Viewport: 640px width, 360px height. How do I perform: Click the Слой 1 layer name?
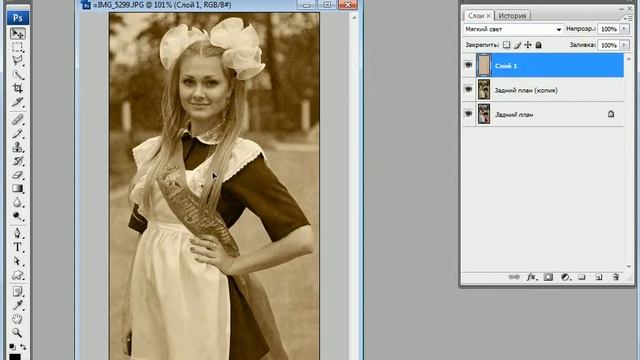(506, 66)
